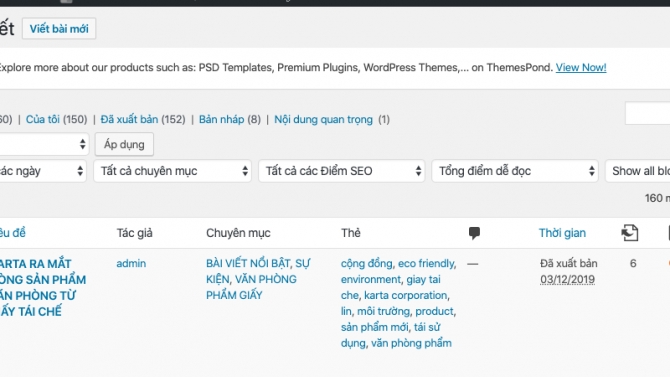The image size is (670, 377).
Task: Sort posts by comments bubble icon
Action: click(x=474, y=233)
